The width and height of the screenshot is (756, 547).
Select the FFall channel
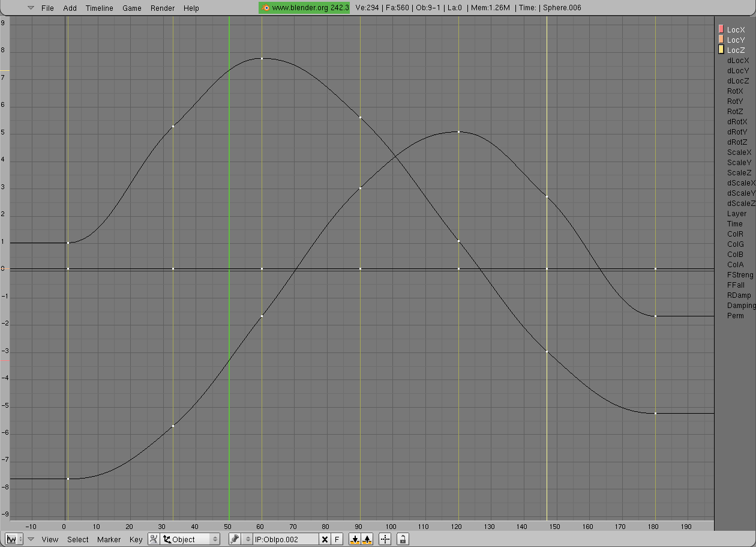click(736, 285)
